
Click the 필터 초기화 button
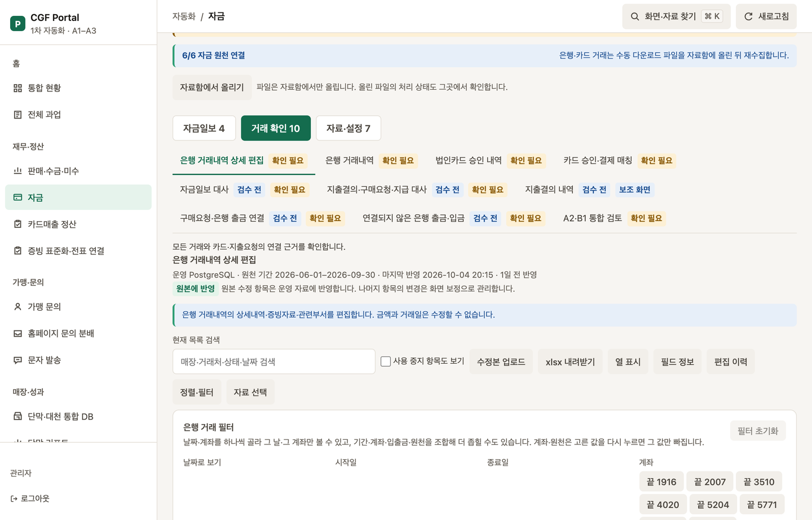(x=758, y=431)
